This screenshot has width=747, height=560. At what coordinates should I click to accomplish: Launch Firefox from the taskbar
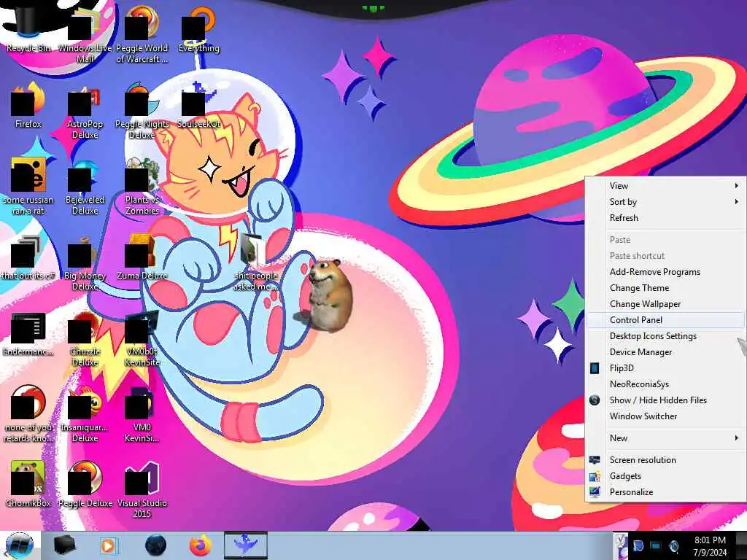pyautogui.click(x=201, y=545)
